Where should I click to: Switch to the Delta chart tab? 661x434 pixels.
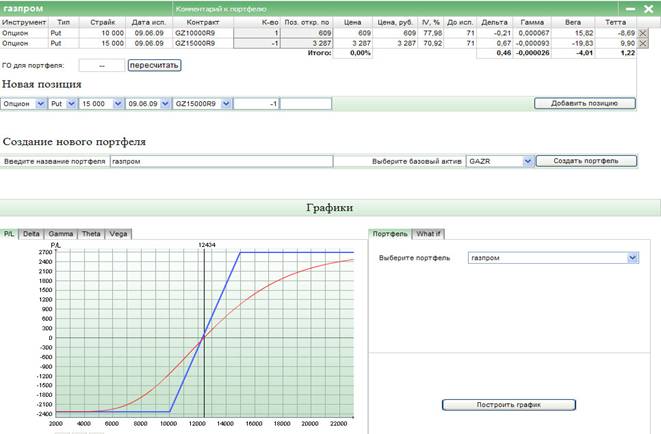point(32,233)
